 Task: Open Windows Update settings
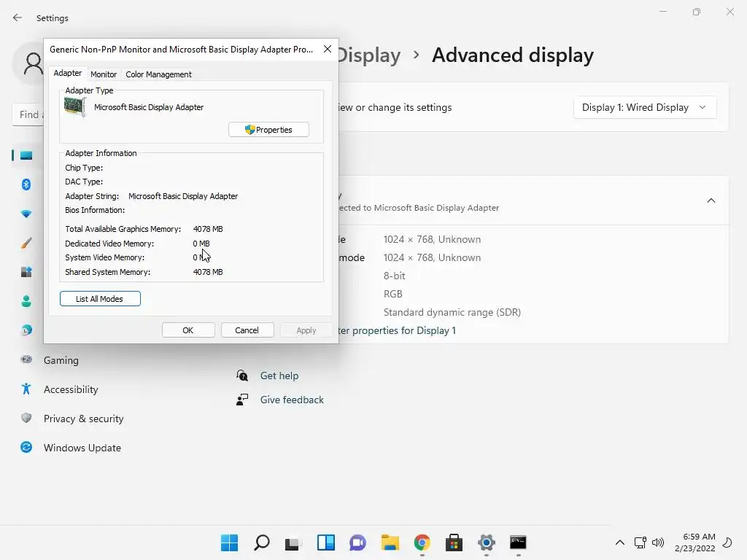coord(82,448)
